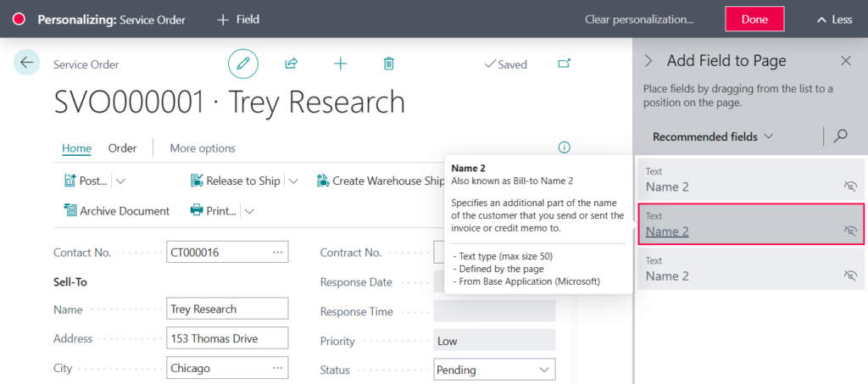Expand the Release to Ship dropdown arrow
Screen dimensions: 868x384
293,181
